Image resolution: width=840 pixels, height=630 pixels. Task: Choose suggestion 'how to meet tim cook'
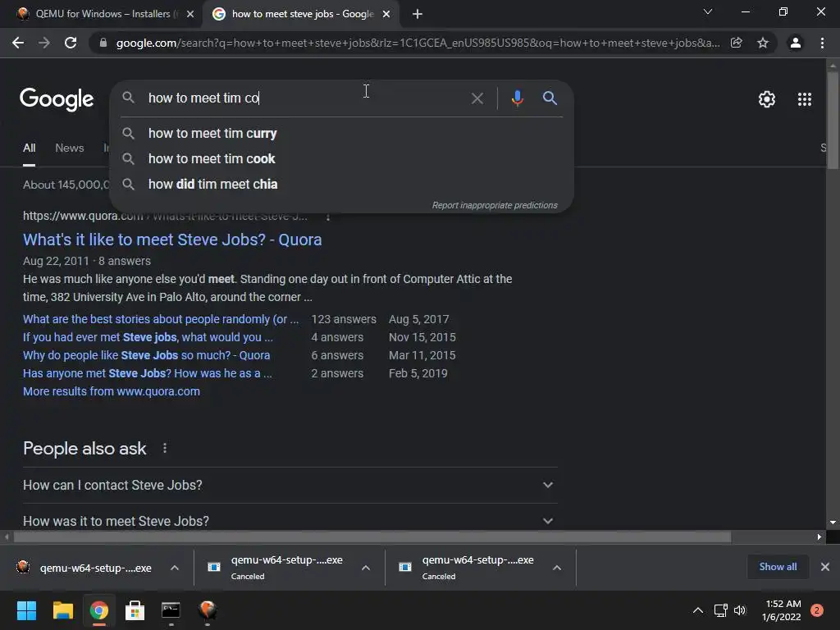pyautogui.click(x=341, y=158)
